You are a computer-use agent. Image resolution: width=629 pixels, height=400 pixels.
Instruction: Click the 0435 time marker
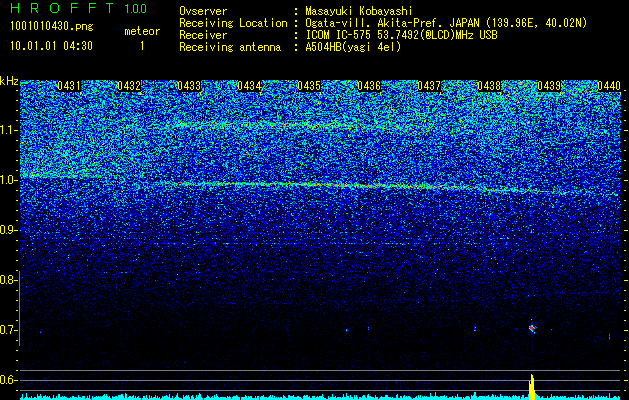click(x=309, y=86)
